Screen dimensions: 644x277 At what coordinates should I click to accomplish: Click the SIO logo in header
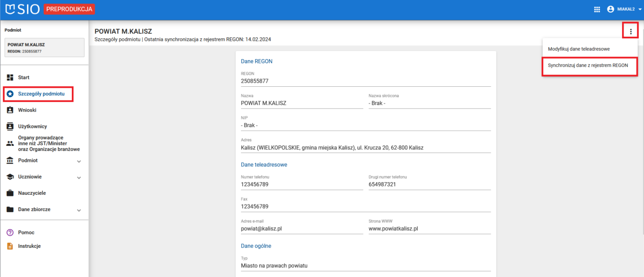pos(22,9)
